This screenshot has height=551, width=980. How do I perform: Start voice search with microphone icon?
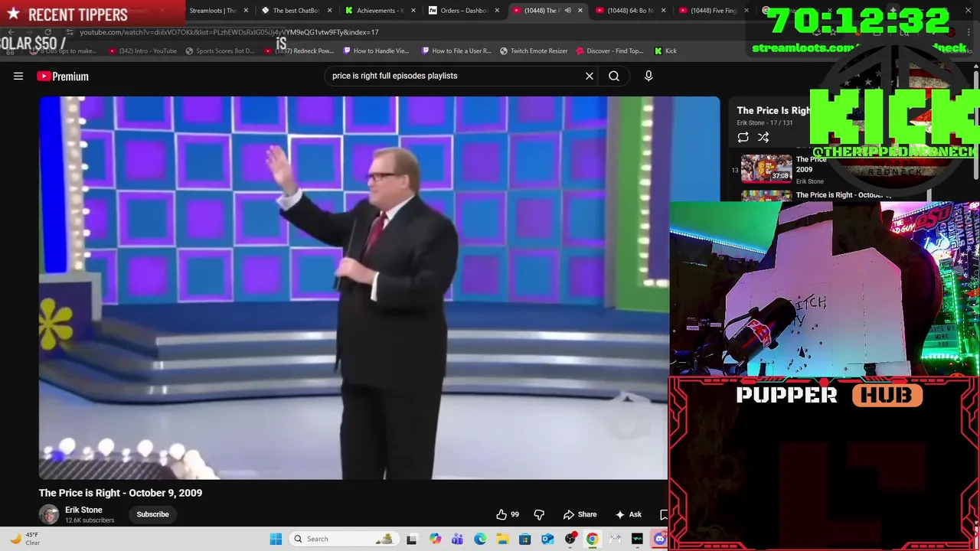pos(648,76)
